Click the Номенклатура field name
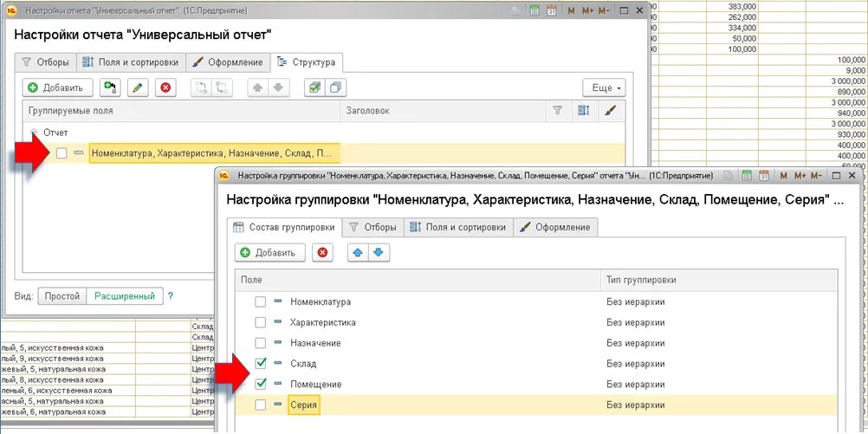Screen dimensions: 868x434 [321, 302]
